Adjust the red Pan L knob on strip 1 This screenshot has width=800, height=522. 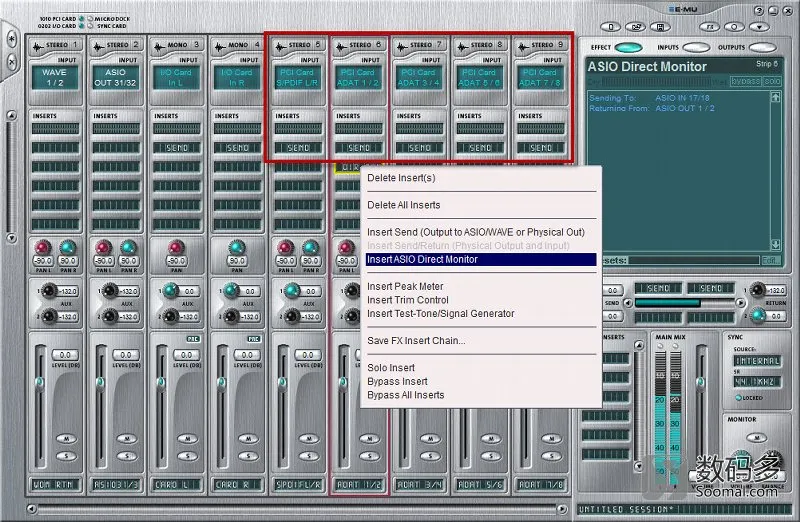pyautogui.click(x=42, y=247)
